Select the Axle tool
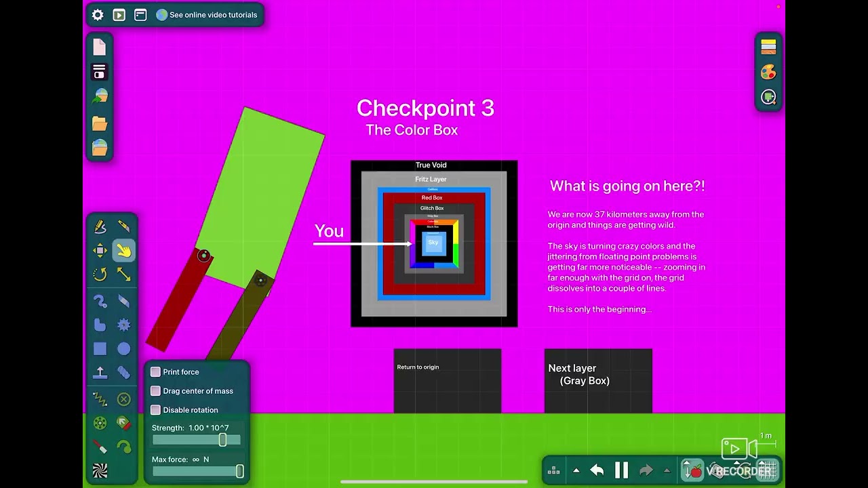868x488 pixels. 100,424
